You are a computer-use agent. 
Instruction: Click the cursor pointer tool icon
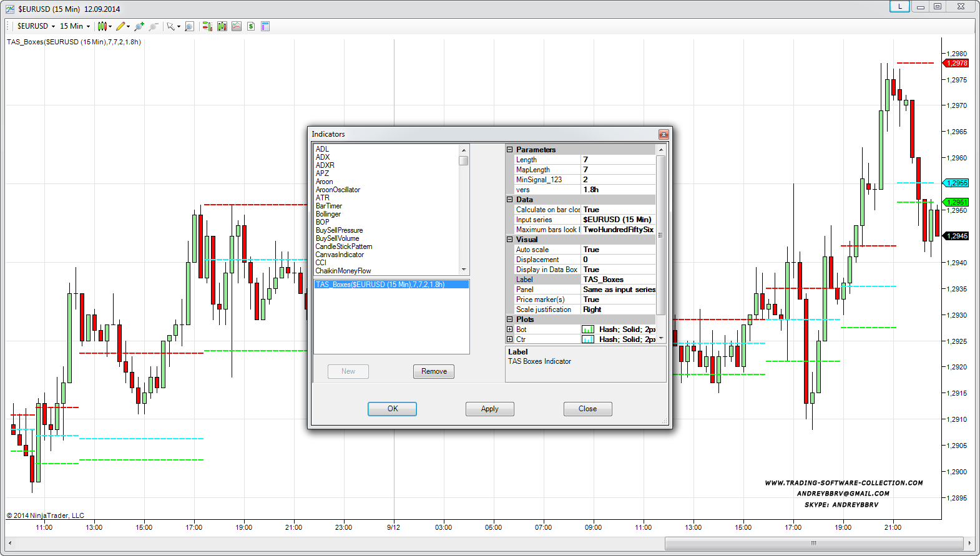(x=170, y=26)
